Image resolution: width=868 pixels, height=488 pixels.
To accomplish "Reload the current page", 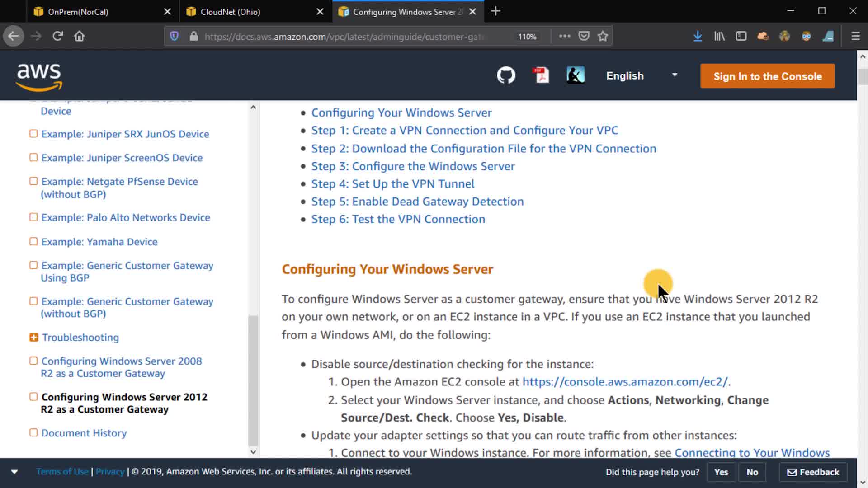I will [57, 36].
